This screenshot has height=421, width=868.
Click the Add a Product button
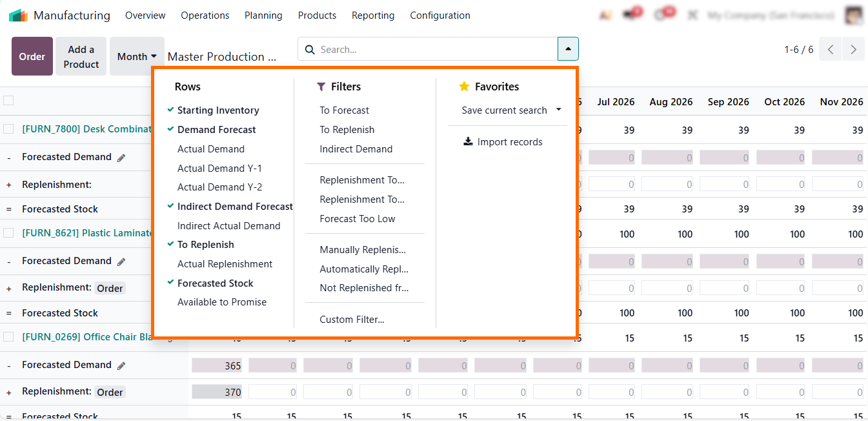81,57
